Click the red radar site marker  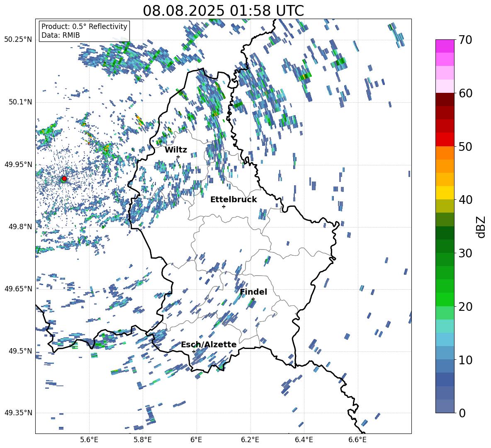[x=64, y=178]
